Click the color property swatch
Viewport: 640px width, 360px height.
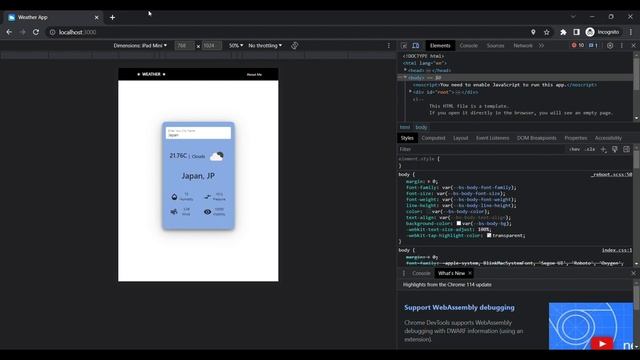[429, 211]
